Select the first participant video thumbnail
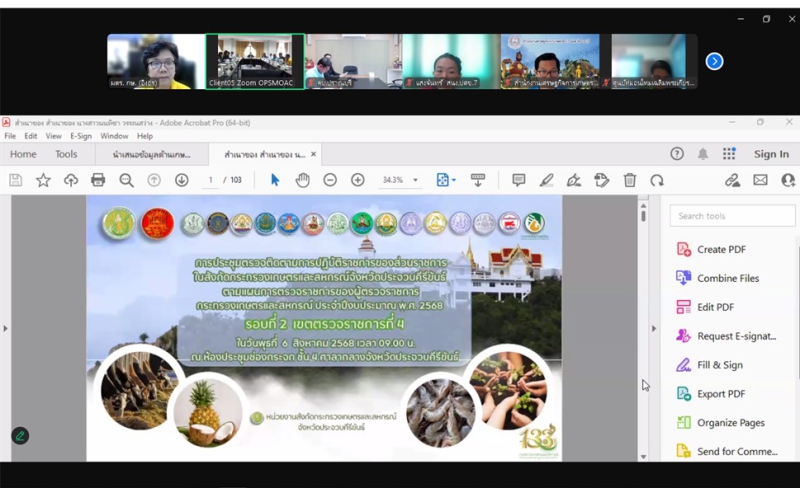 (x=156, y=61)
